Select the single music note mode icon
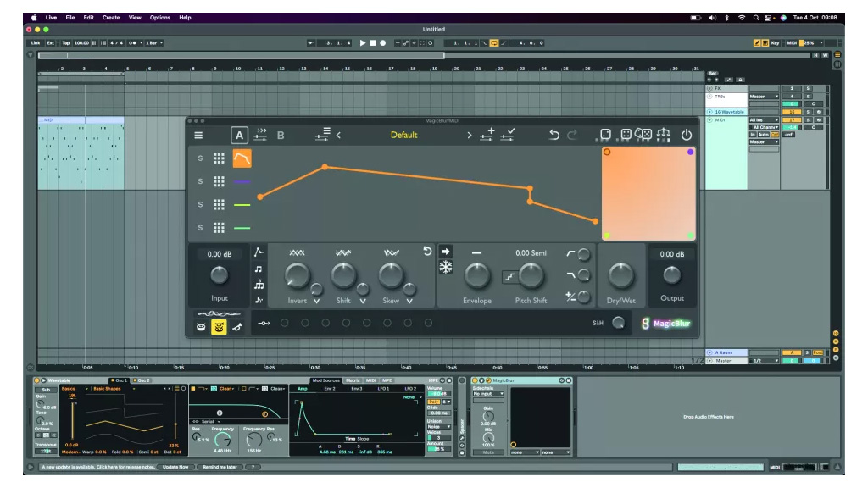 259,269
